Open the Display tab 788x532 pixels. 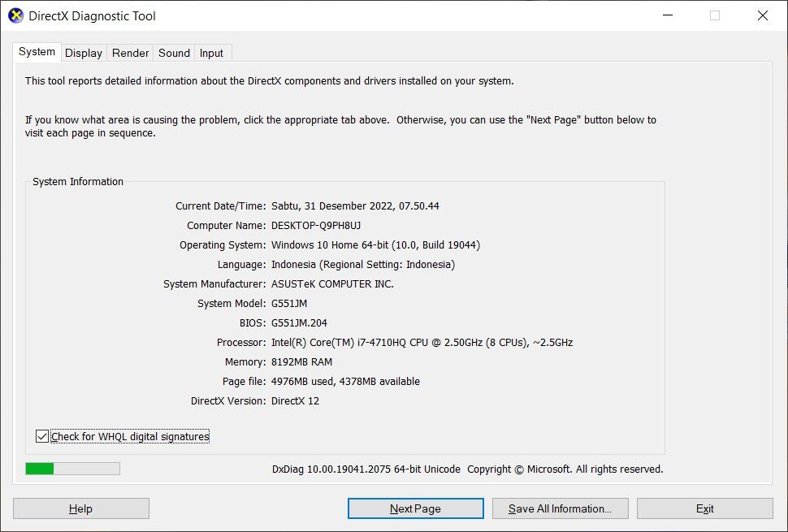click(84, 54)
